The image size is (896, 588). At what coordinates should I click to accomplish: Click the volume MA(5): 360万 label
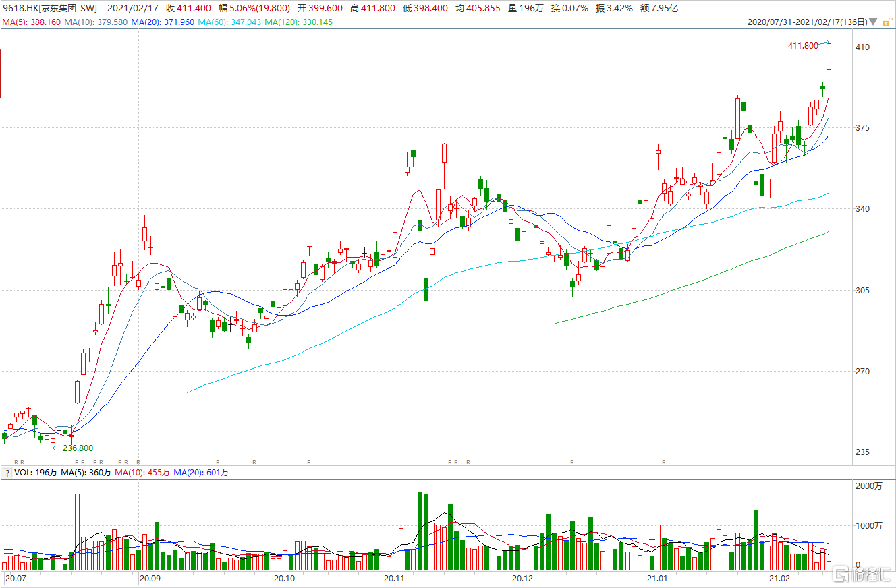click(x=86, y=473)
